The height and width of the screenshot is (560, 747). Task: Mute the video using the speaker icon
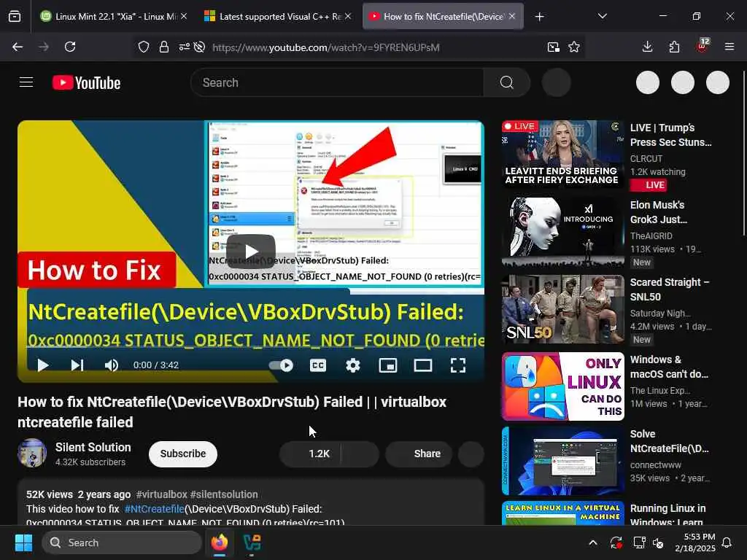pos(112,365)
